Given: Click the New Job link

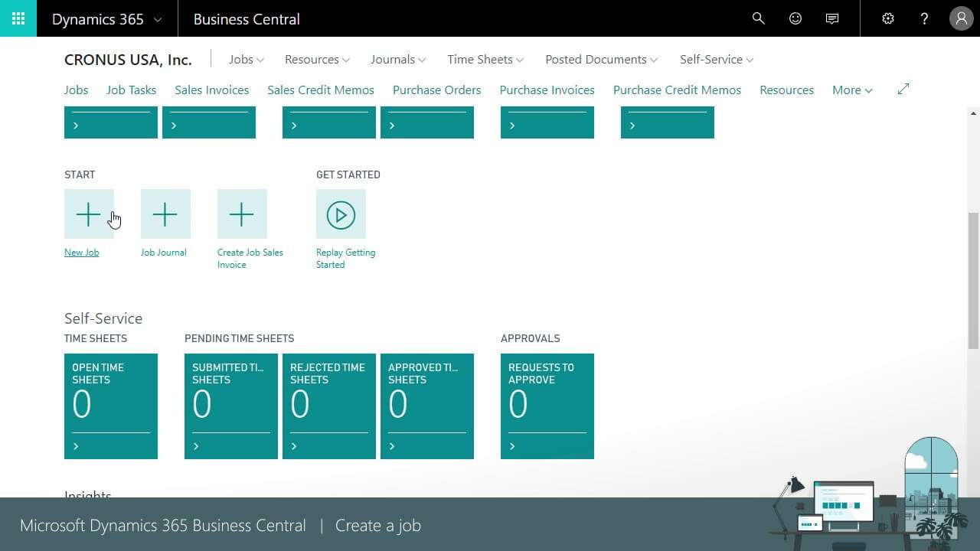Looking at the screenshot, I should [x=81, y=252].
